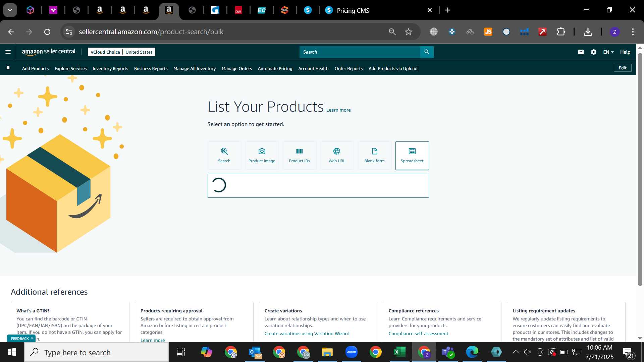Click the Help link in header

tap(625, 52)
